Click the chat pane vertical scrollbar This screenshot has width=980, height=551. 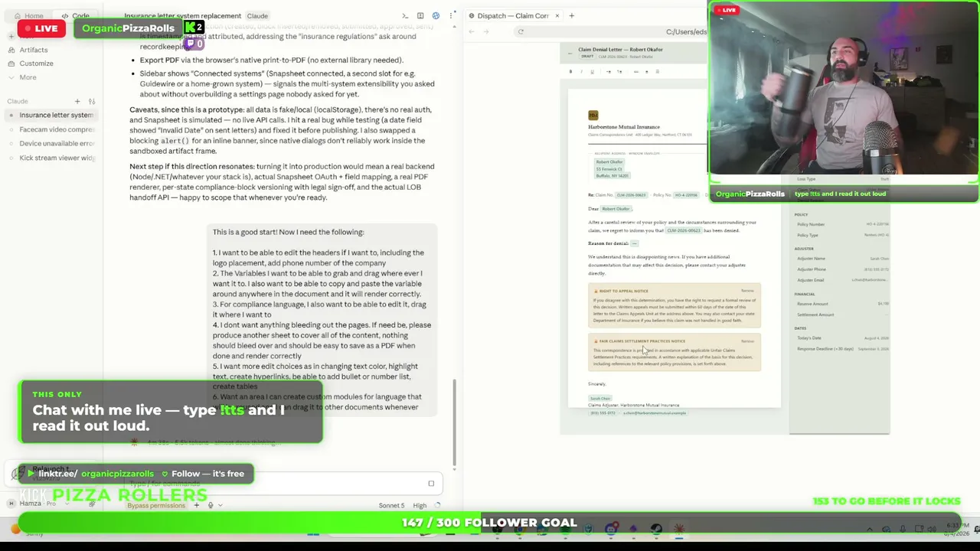point(455,422)
